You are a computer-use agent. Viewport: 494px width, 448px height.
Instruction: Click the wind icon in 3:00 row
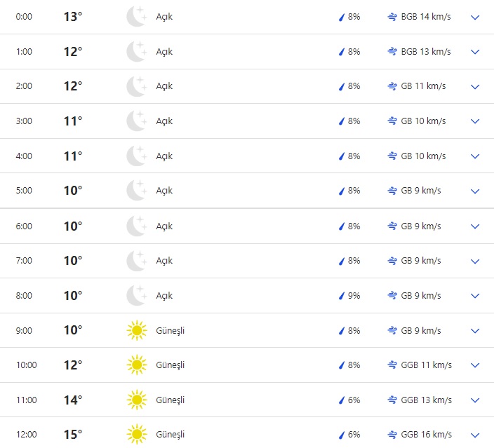392,121
